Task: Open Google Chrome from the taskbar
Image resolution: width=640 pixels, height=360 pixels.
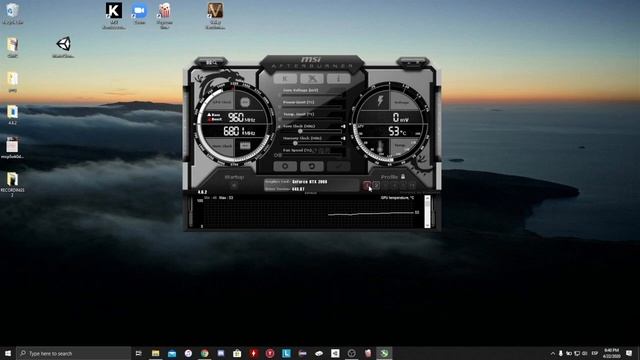Action: pyautogui.click(x=204, y=353)
